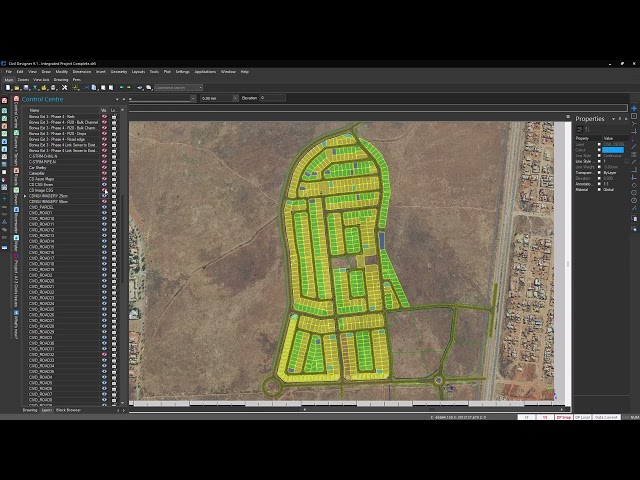Screen dimensions: 640x480
Task: Click the Cut scissors toolbar icon
Action: click(87, 87)
